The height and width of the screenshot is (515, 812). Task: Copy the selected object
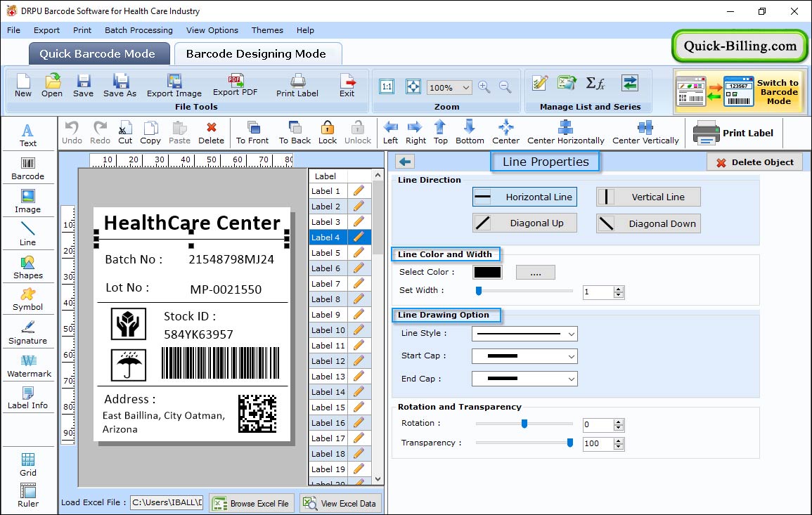150,133
